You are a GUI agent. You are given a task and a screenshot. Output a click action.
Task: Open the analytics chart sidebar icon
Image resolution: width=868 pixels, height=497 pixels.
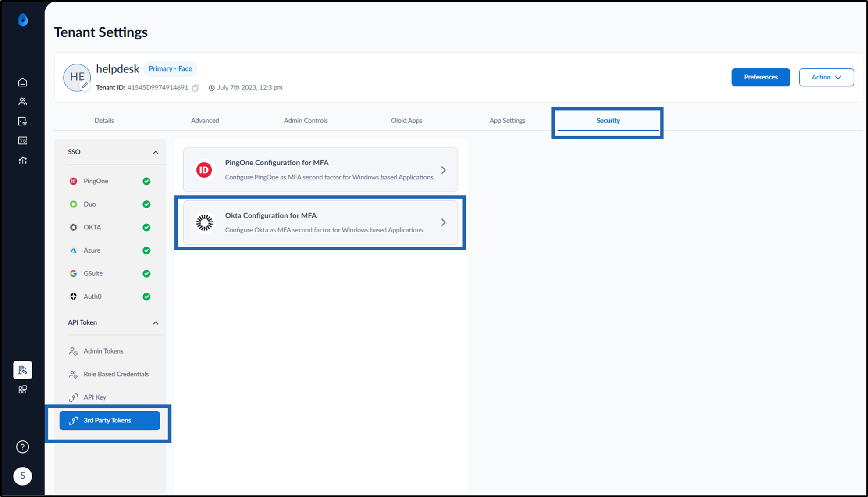click(x=23, y=160)
